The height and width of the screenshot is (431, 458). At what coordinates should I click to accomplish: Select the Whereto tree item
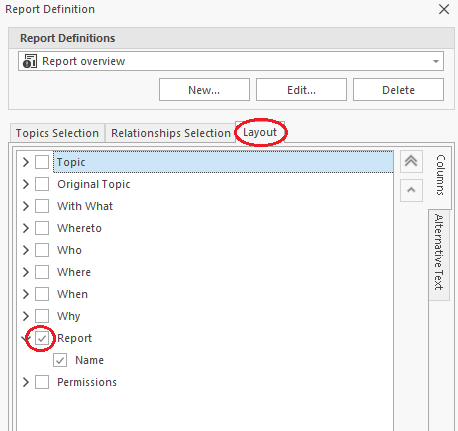(x=79, y=228)
